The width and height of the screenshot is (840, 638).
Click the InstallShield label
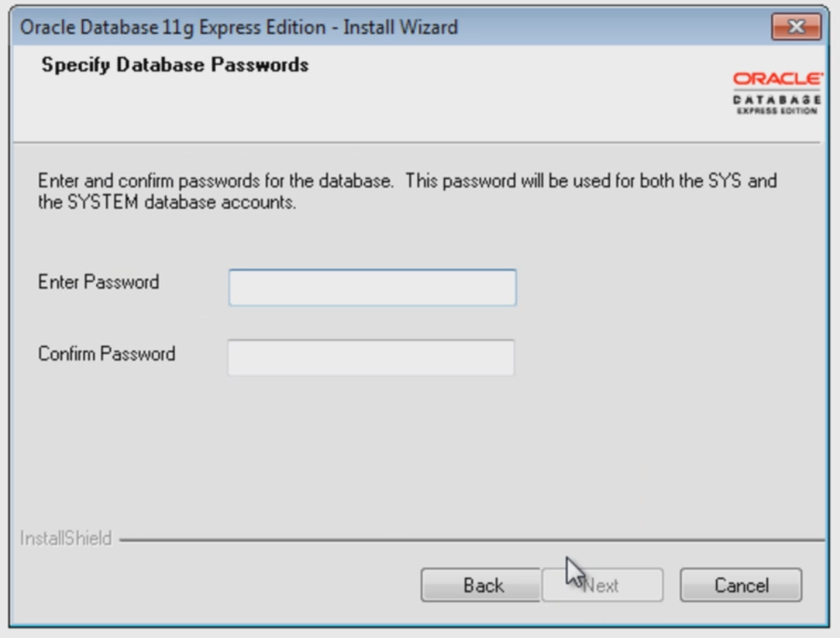(x=66, y=539)
